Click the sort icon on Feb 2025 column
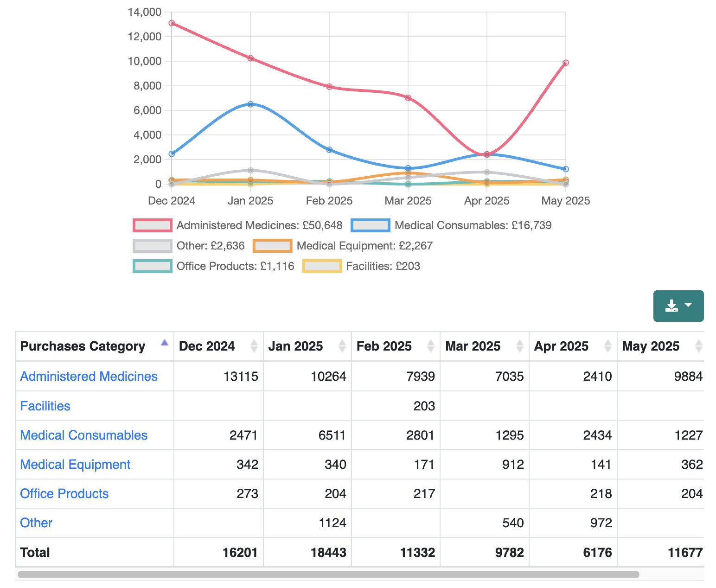The image size is (716, 588). click(431, 346)
